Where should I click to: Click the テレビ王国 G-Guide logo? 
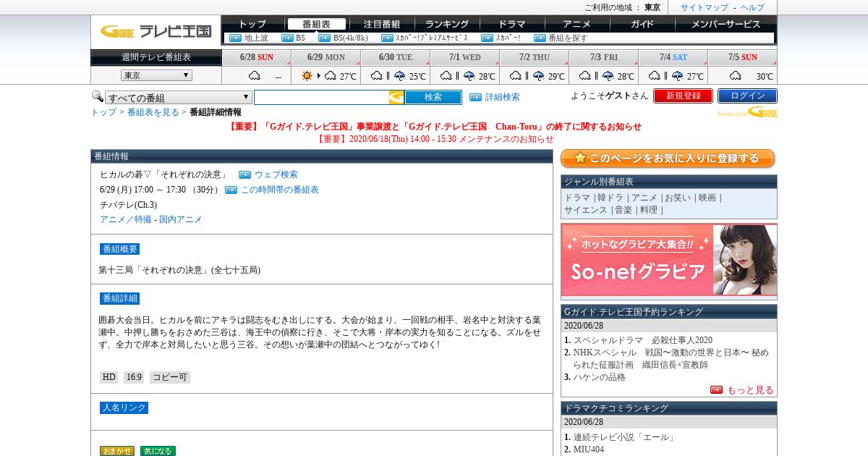[x=156, y=31]
